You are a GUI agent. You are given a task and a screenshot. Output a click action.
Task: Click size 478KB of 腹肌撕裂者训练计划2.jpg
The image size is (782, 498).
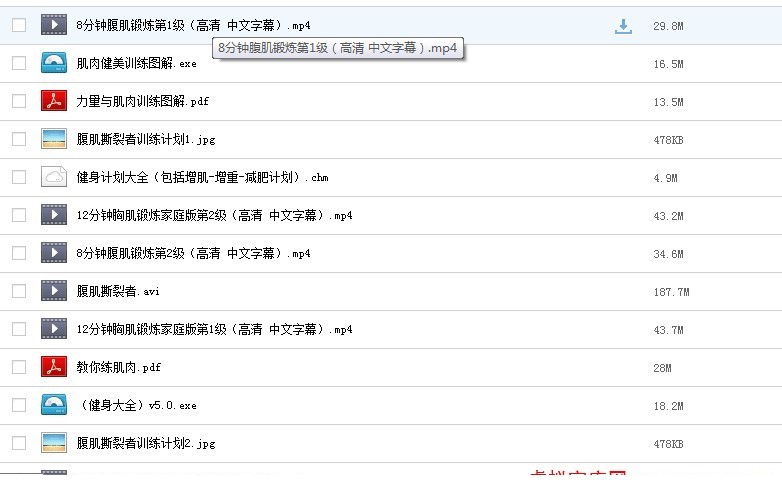668,444
